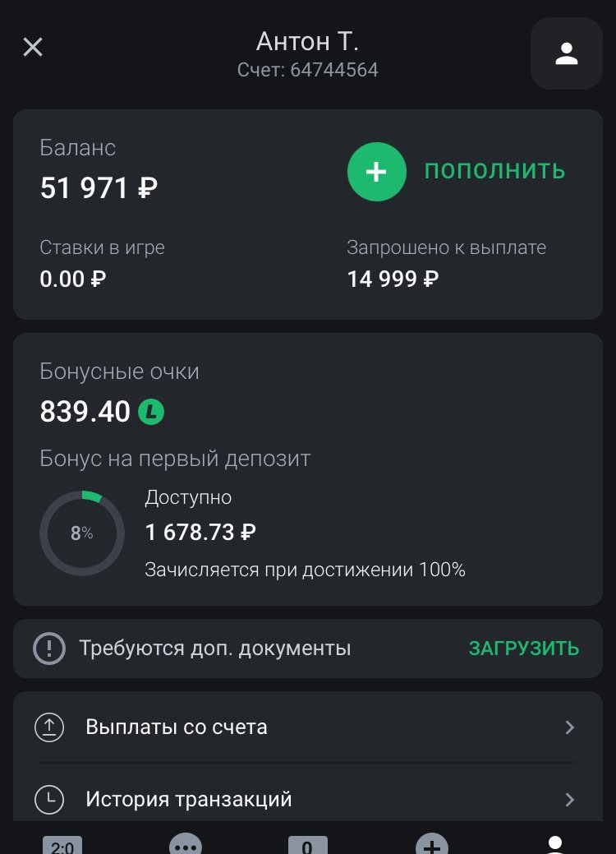Open the 2:0 live scores tab
The image size is (616, 854).
pyautogui.click(x=62, y=844)
